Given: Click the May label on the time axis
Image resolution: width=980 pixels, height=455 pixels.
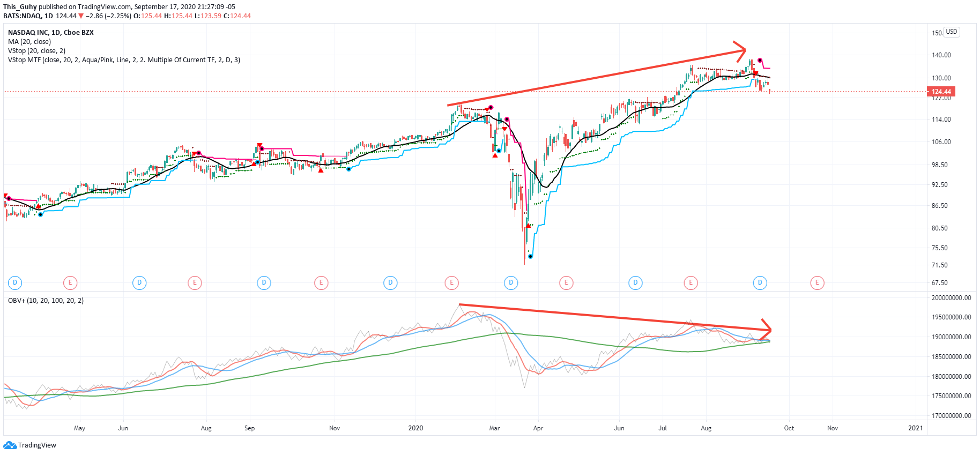Looking at the screenshot, I should point(79,428).
